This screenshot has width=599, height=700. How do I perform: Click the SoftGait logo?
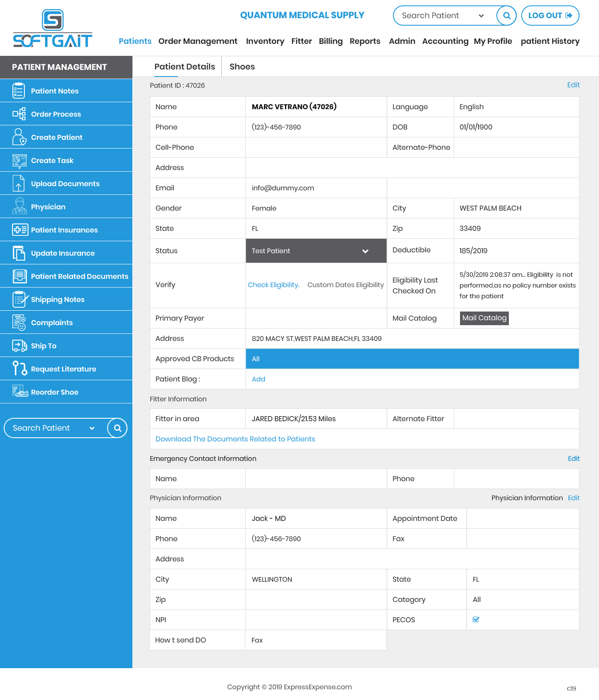(53, 29)
